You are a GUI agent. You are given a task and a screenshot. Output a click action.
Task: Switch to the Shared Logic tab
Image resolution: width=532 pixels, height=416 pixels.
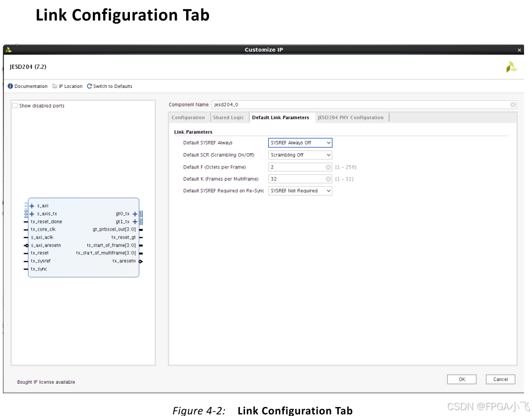tap(228, 118)
